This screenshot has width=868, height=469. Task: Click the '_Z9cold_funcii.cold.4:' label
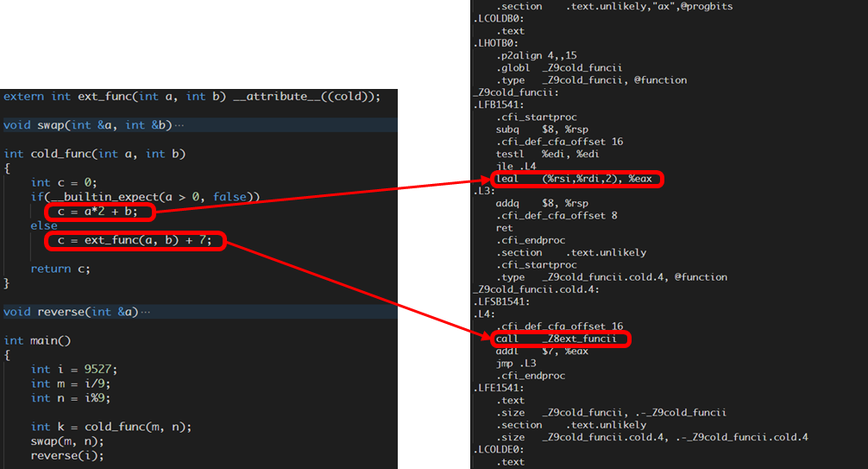[536, 289]
